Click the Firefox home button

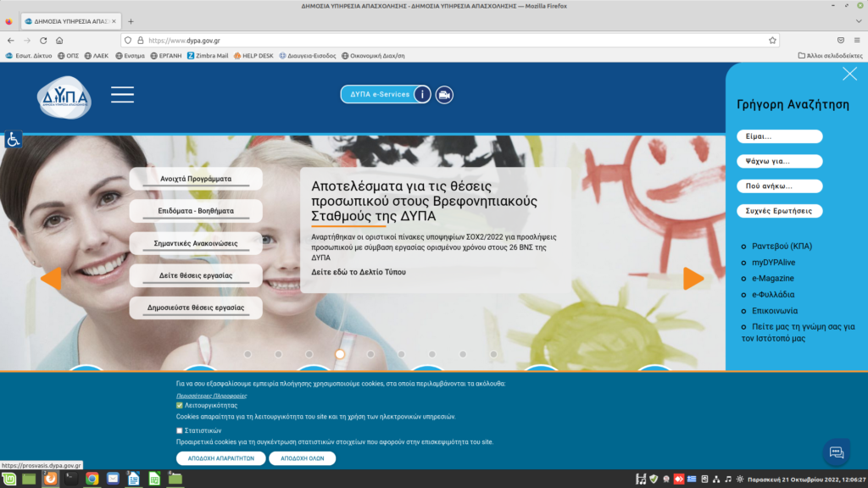[59, 41]
